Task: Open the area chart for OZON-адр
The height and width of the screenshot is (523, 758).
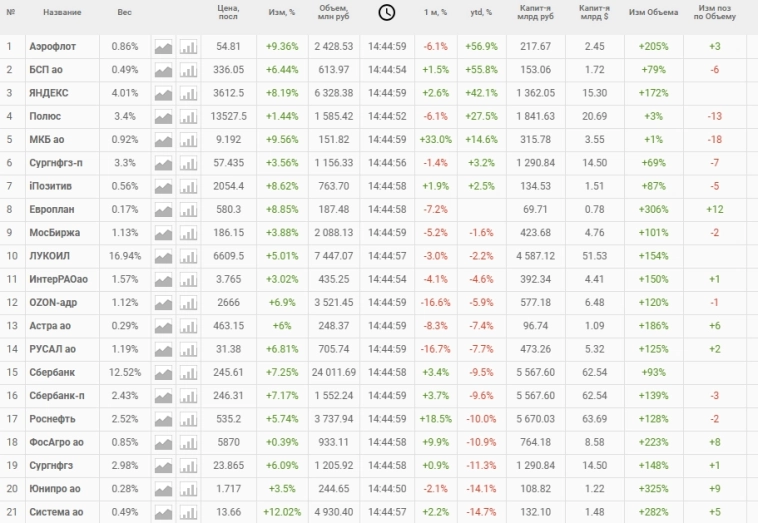Action: click(x=163, y=303)
